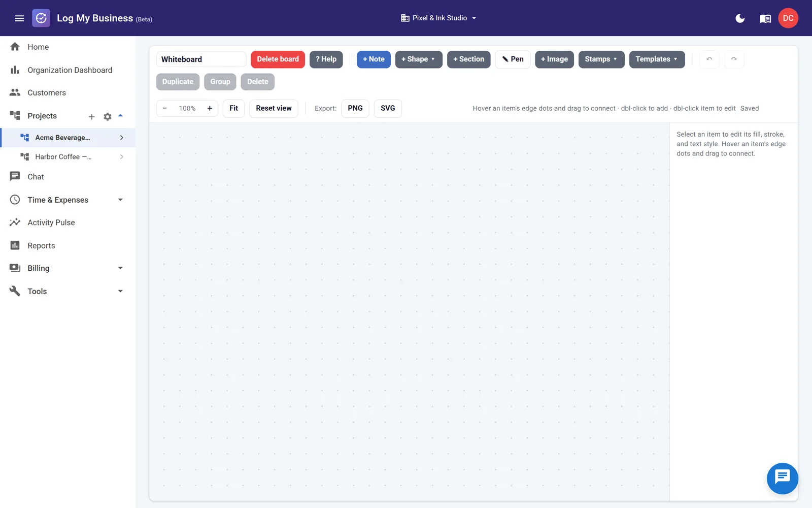Viewport: 812px width, 508px height.
Task: Open the Pixel & Ink Studio organization dropdown
Action: point(439,18)
